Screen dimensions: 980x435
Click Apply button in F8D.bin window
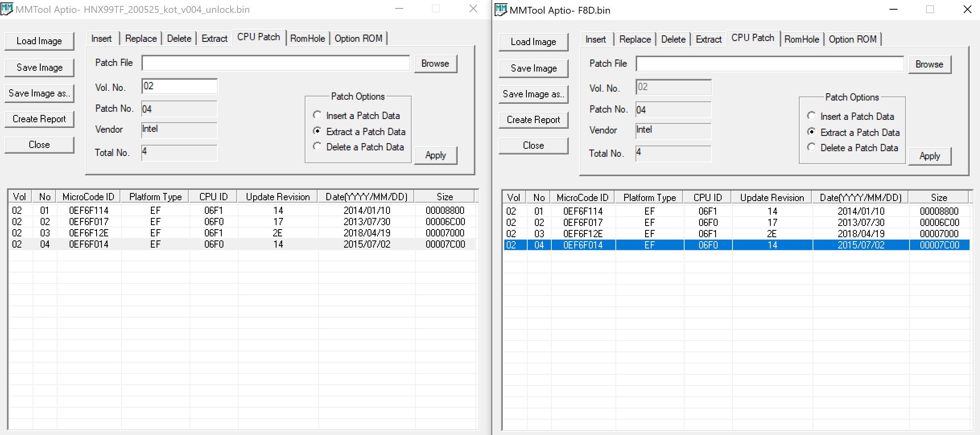click(x=929, y=156)
